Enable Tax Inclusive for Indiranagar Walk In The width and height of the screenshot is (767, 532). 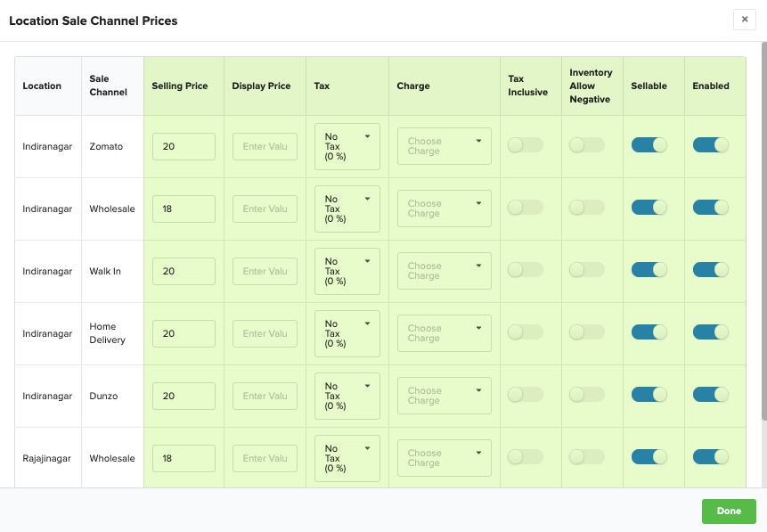[526, 270]
